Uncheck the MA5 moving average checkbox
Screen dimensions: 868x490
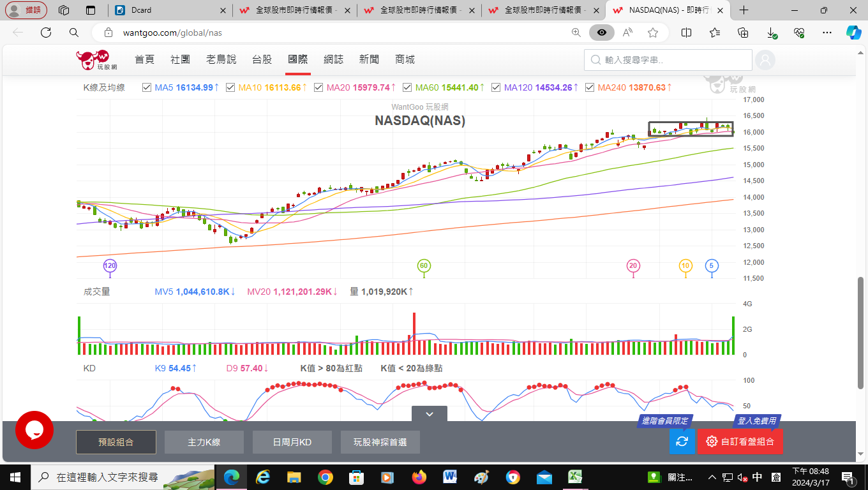(147, 87)
